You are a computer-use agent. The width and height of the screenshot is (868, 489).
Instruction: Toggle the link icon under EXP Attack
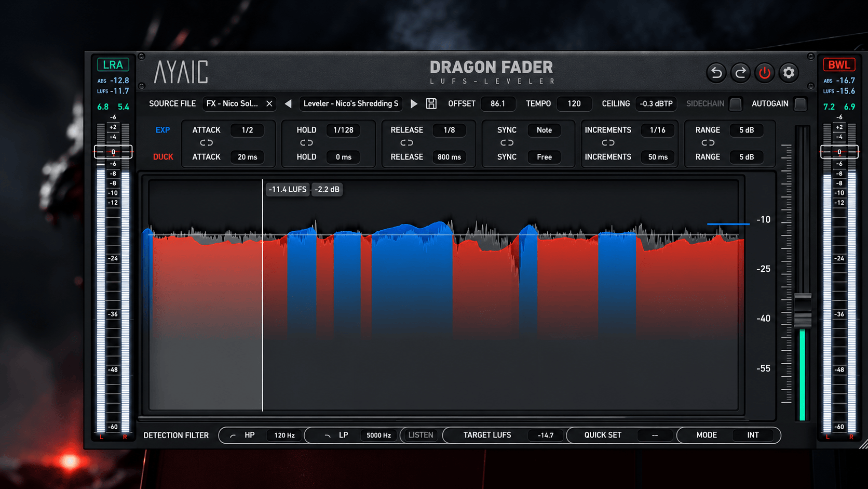[206, 142]
